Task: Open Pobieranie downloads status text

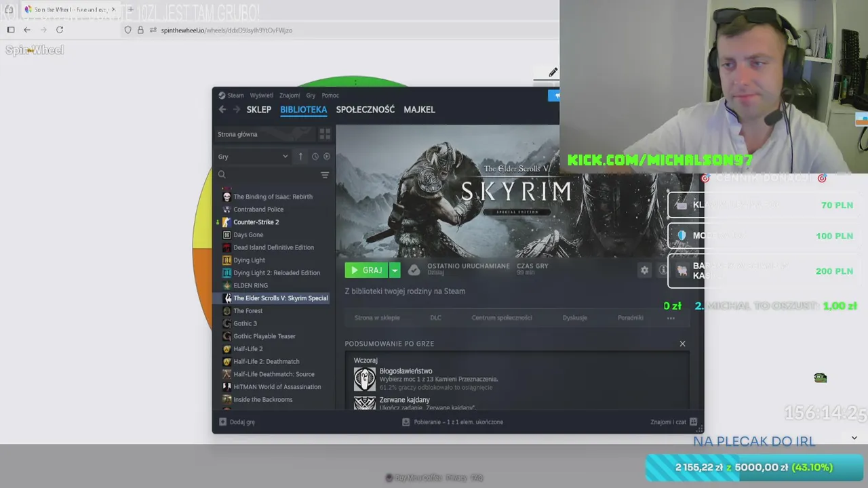Action: [x=458, y=422]
